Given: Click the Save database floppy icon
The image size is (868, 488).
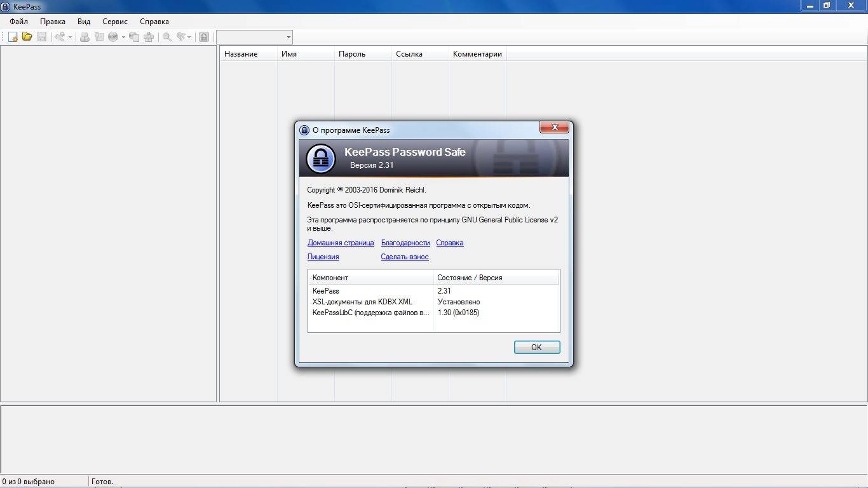Looking at the screenshot, I should click(x=42, y=37).
